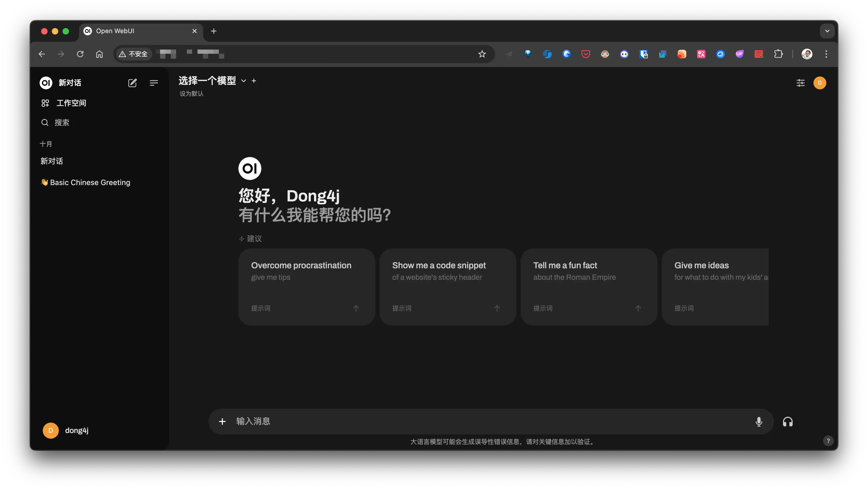Open the 工作空间 workspace
Viewport: 868px width, 490px height.
point(71,103)
